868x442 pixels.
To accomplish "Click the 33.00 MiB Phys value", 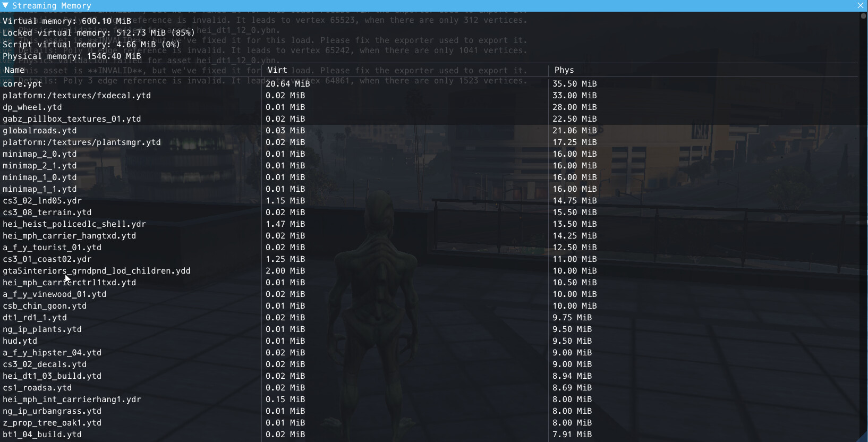I will pos(575,96).
